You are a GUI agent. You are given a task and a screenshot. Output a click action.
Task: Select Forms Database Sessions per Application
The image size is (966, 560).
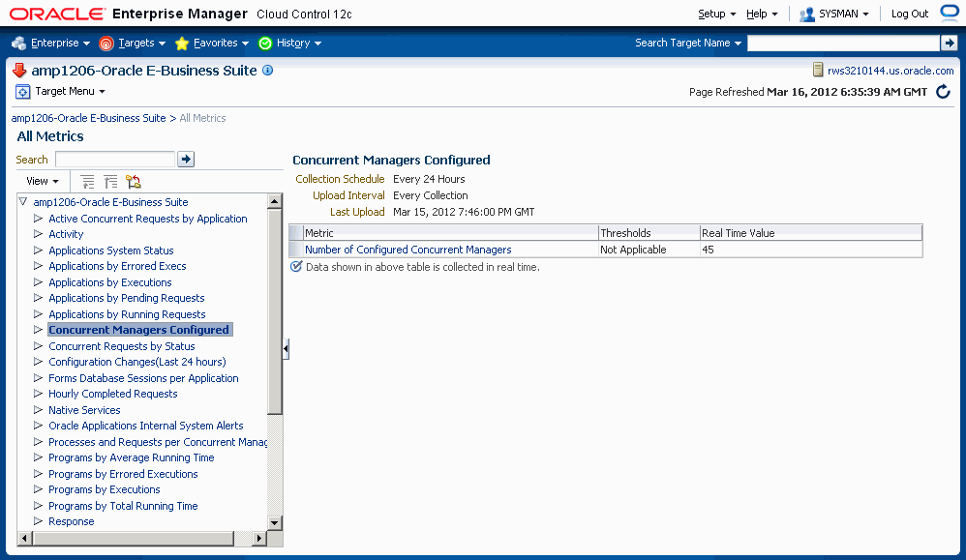click(143, 378)
